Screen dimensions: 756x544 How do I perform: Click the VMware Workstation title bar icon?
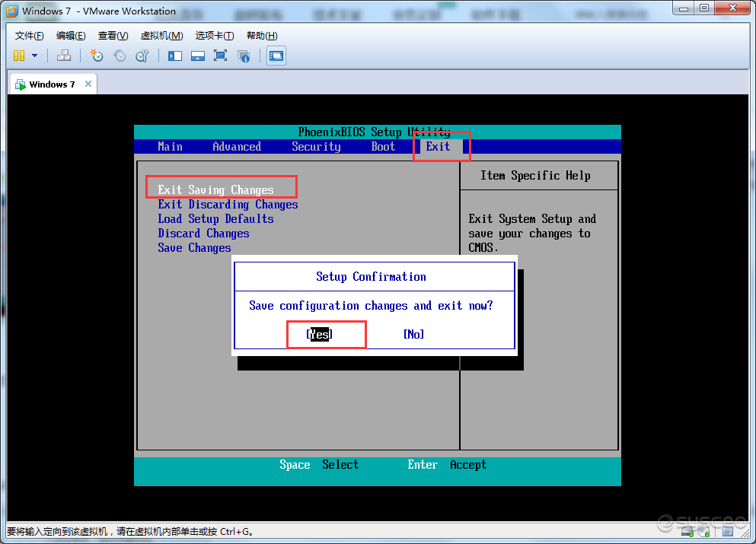click(x=12, y=11)
